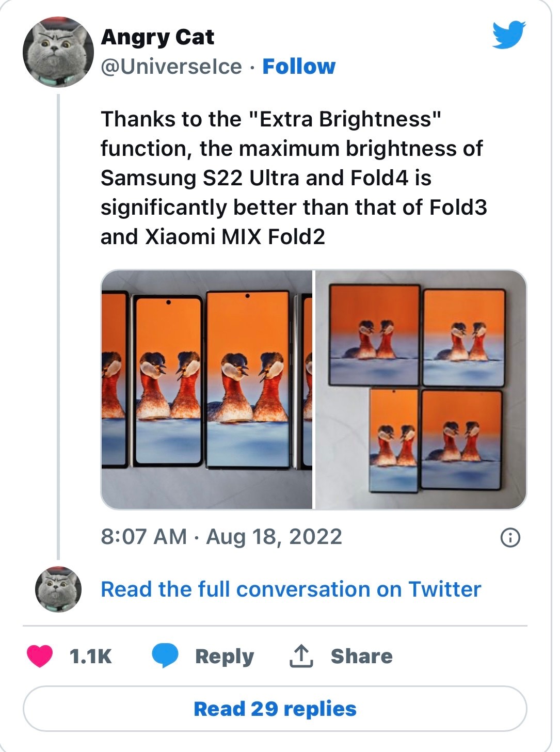Click the vertical thread line under avatar
Image resolution: width=560 pixels, height=752 pixels.
pyautogui.click(x=58, y=325)
